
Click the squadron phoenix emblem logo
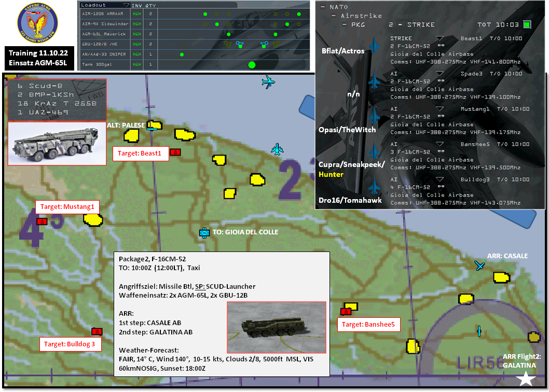coord(37,23)
